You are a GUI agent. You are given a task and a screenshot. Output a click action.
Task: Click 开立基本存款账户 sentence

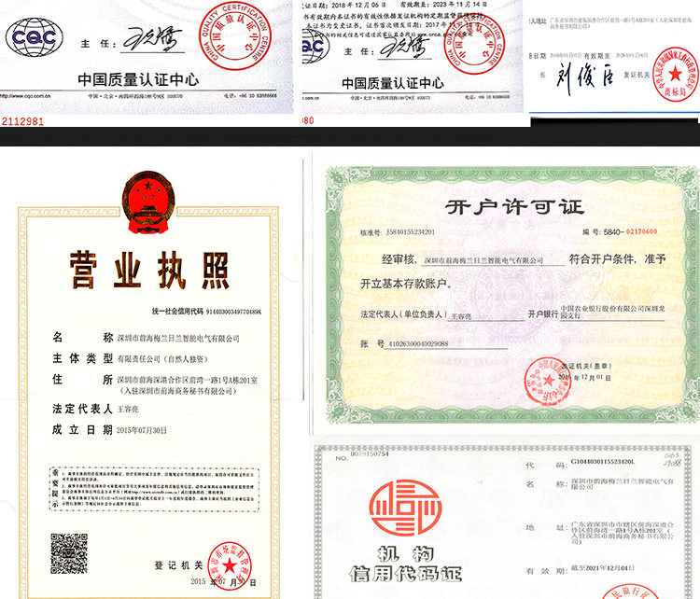click(x=406, y=284)
